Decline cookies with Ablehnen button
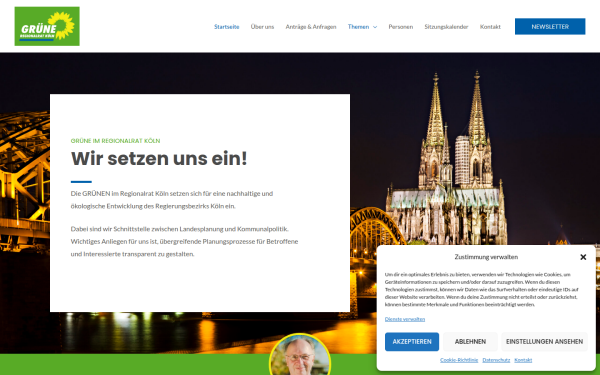The height and width of the screenshot is (375, 600). point(470,341)
